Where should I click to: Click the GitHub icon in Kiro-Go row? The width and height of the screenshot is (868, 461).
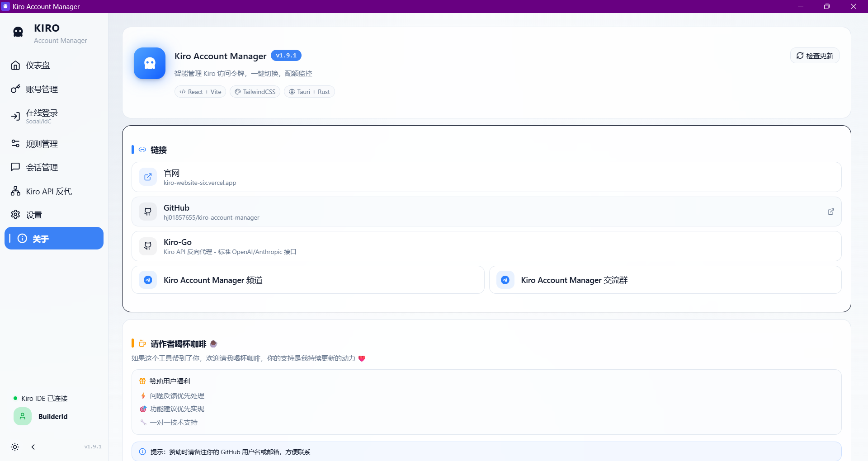(x=148, y=246)
